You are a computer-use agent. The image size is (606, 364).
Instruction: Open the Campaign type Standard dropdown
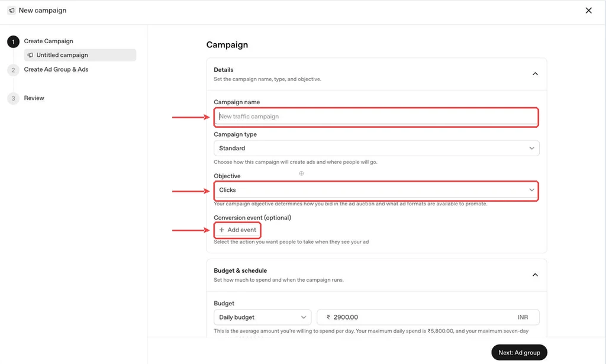(x=376, y=149)
